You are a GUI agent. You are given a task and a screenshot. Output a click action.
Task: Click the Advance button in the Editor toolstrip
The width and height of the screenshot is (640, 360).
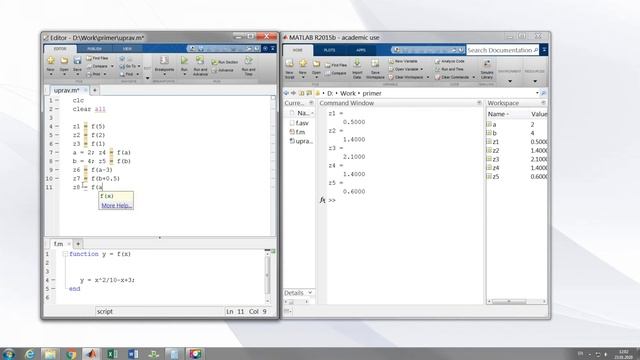pyautogui.click(x=223, y=70)
